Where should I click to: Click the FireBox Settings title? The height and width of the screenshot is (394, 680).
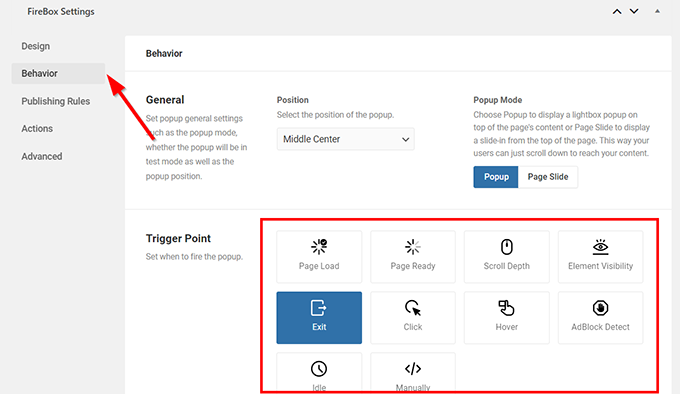tap(61, 12)
